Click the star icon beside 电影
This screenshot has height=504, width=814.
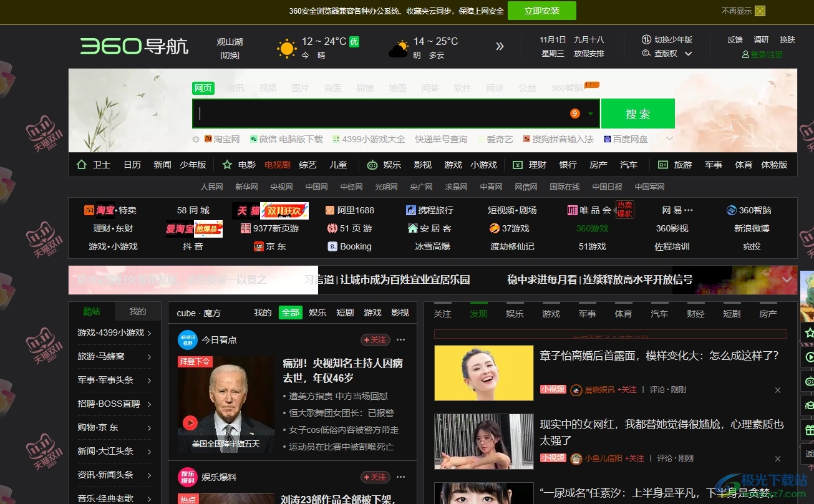[227, 165]
